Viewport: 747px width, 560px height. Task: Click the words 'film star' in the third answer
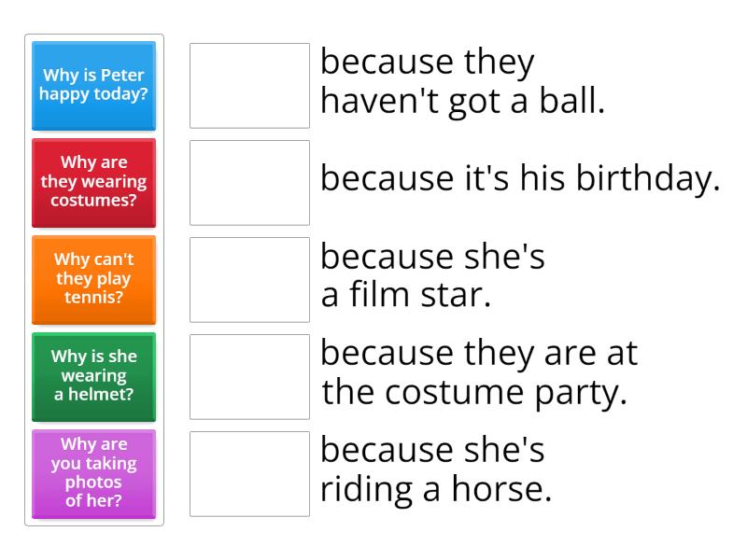419,294
